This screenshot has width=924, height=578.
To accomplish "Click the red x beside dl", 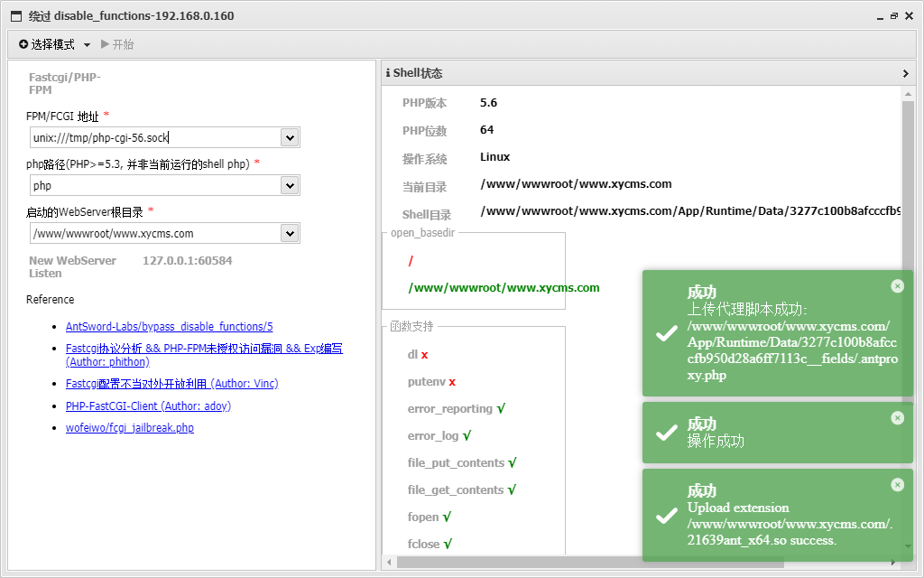I will (424, 355).
